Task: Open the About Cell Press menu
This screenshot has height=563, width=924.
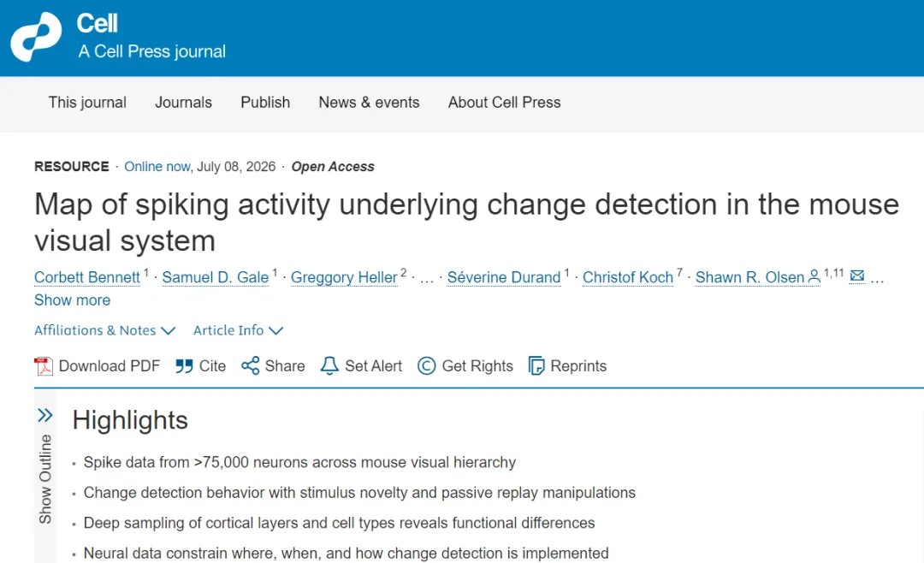Action: pos(505,103)
